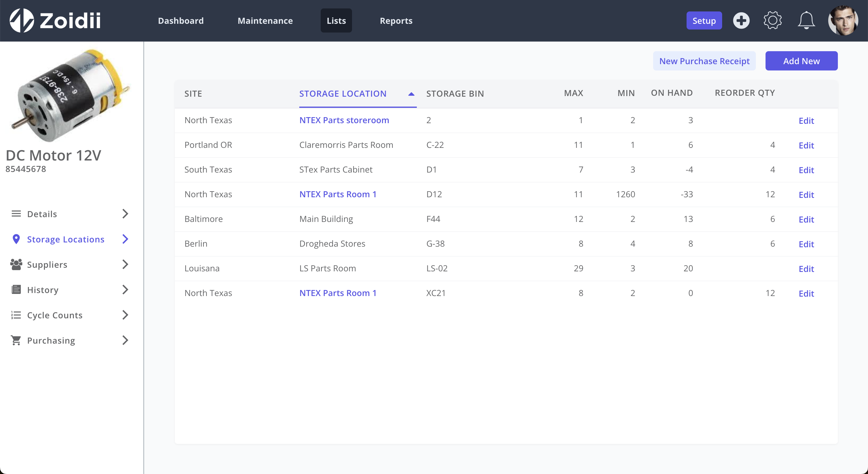Expand the Cycle Counts chevron arrow
This screenshot has width=868, height=474.
tap(125, 315)
